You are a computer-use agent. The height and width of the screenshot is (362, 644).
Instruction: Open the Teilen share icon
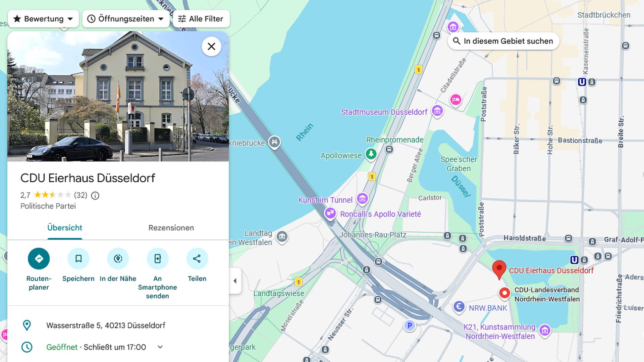pyautogui.click(x=197, y=258)
